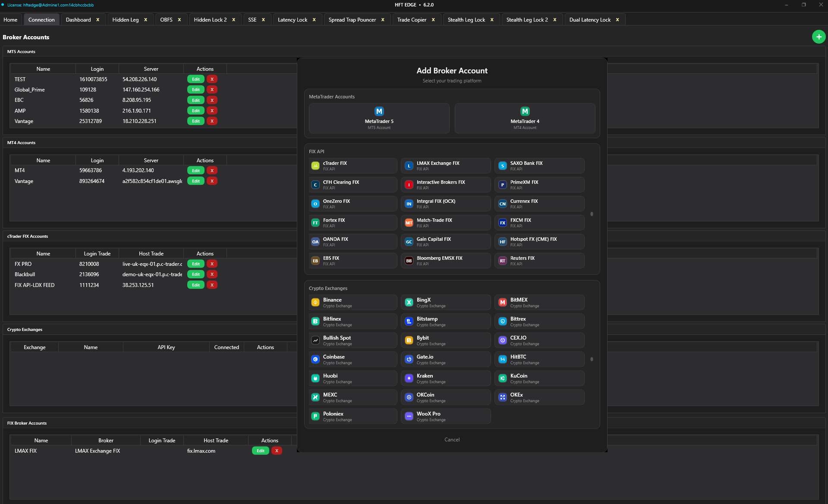Click the Vantage MT5 server address 18.210.228.251
This screenshot has width=828, height=504.
(x=139, y=121)
